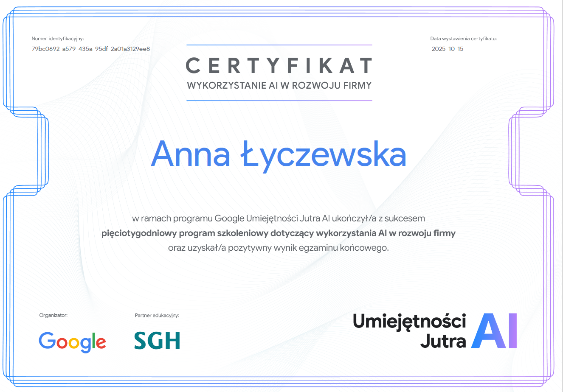
Task: Select the date 2025-10-15
Action: pyautogui.click(x=448, y=49)
